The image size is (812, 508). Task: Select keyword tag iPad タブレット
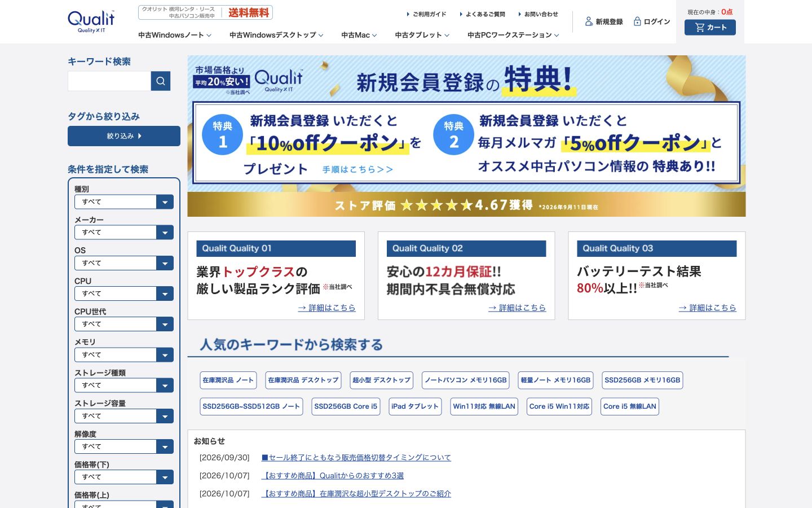click(415, 406)
